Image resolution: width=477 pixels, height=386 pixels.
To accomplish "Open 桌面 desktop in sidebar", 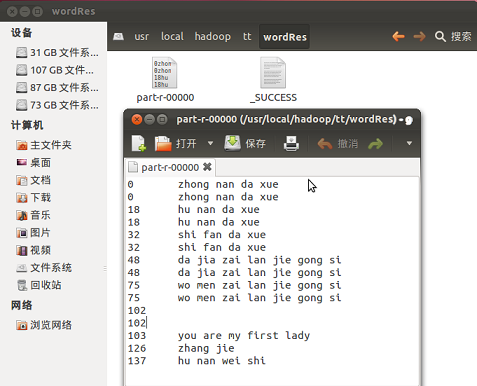I will [x=34, y=163].
